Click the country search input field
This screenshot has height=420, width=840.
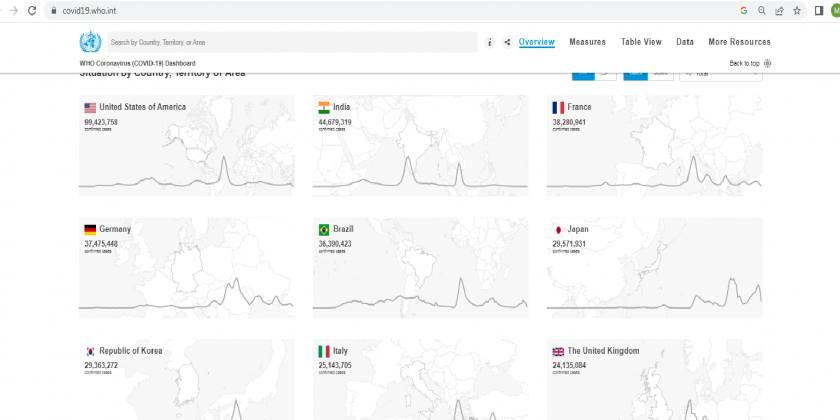290,43
